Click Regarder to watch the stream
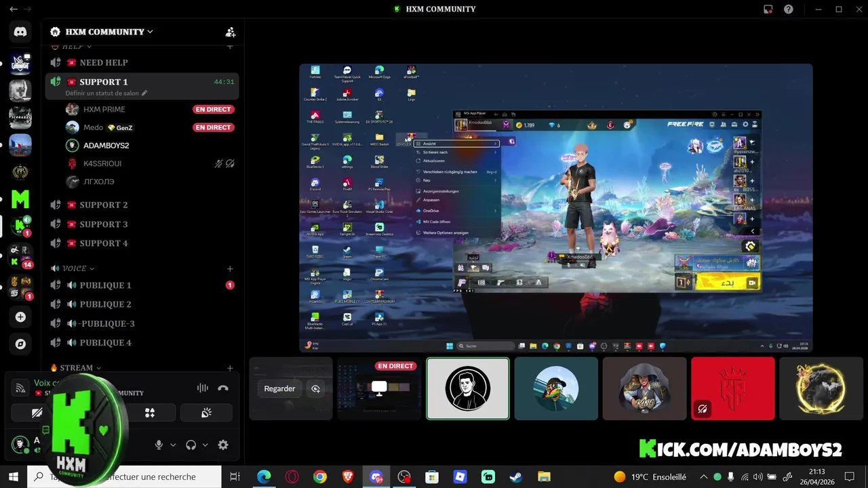 point(279,389)
